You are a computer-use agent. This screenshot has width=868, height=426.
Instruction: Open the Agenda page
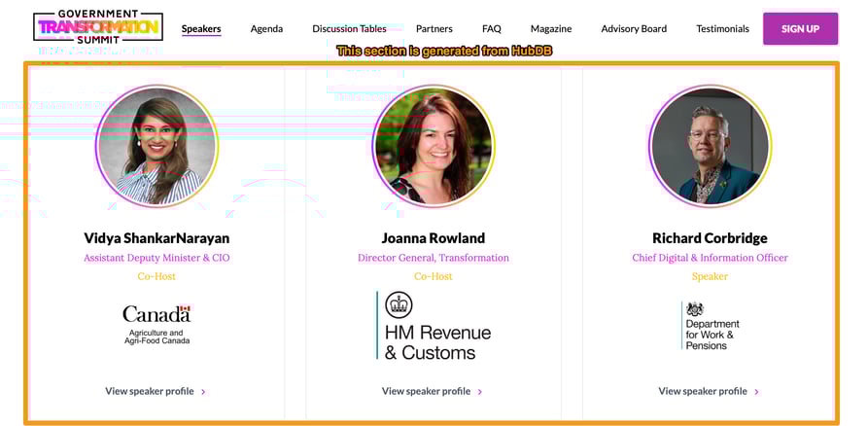click(x=266, y=28)
